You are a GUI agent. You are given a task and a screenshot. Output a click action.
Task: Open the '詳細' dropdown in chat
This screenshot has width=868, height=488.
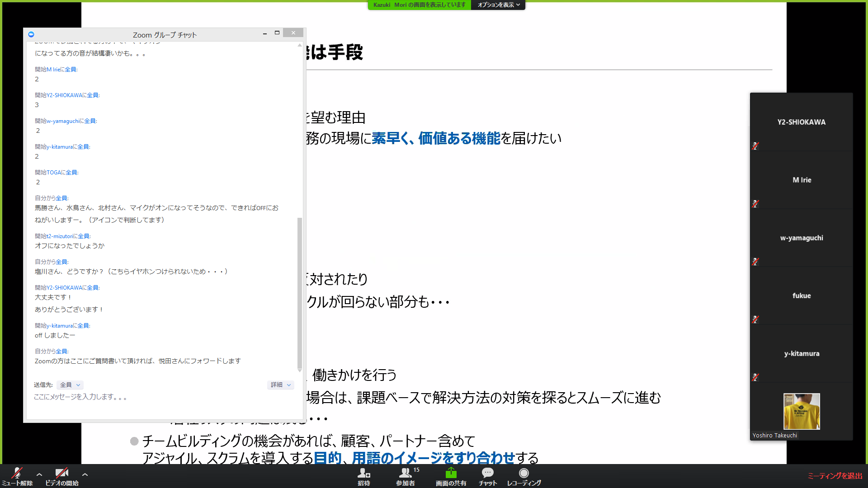coord(280,385)
